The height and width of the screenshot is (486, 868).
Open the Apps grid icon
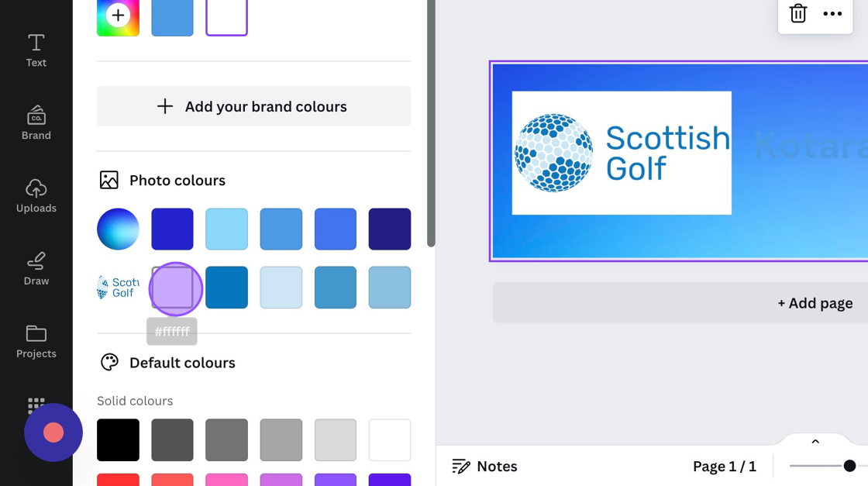pyautogui.click(x=36, y=405)
